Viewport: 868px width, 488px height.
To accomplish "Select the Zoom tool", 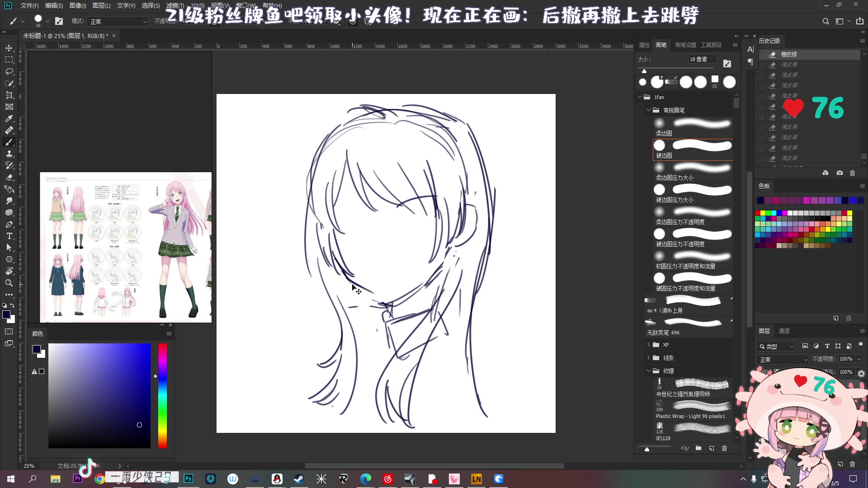I will (9, 283).
